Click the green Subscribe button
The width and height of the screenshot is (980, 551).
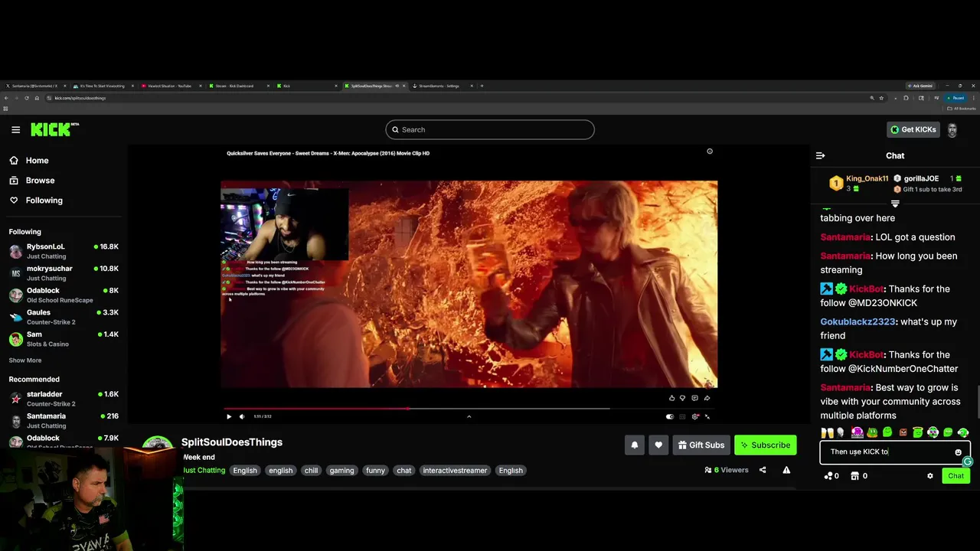point(766,445)
